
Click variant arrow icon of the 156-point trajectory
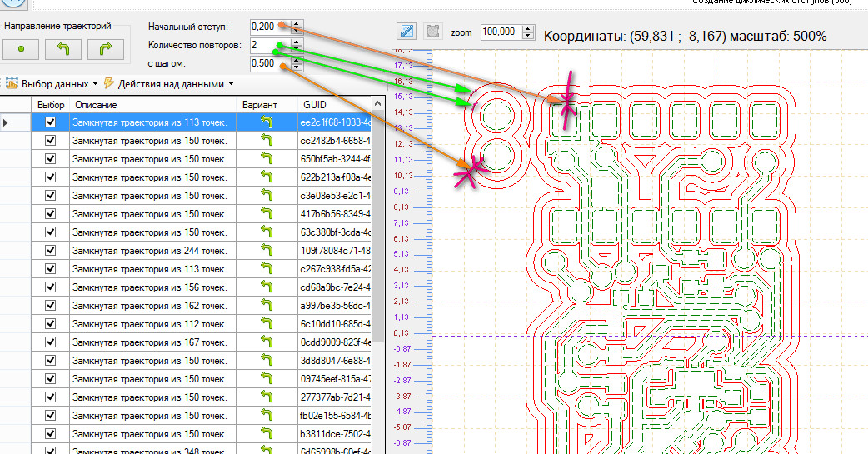point(267,287)
